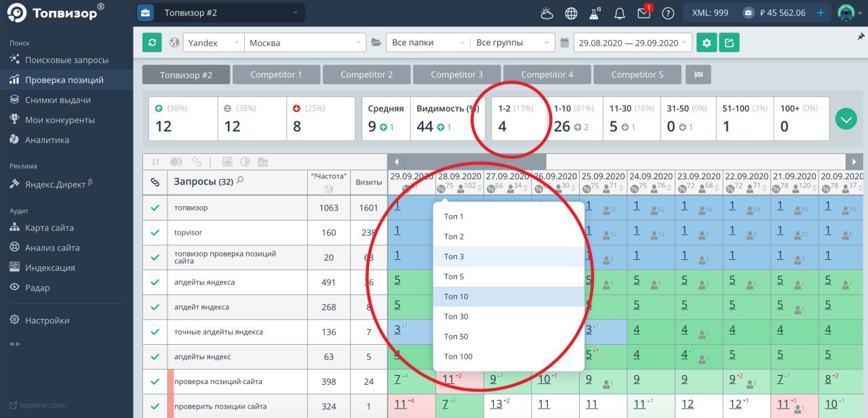Viewport: 868px width, 418px height.
Task: Open Мои конкуренты in sidebar
Action: click(x=66, y=119)
